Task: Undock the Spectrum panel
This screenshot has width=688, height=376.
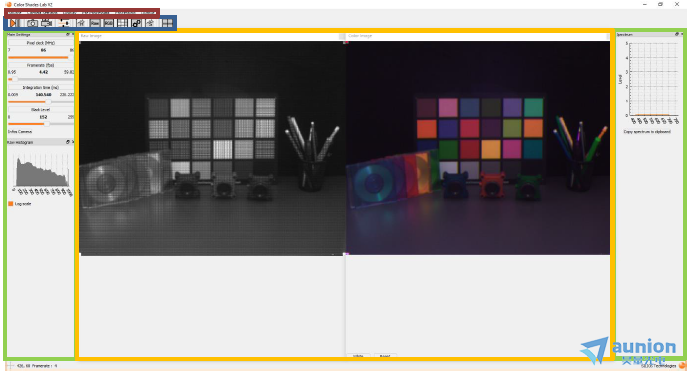Action: click(677, 34)
